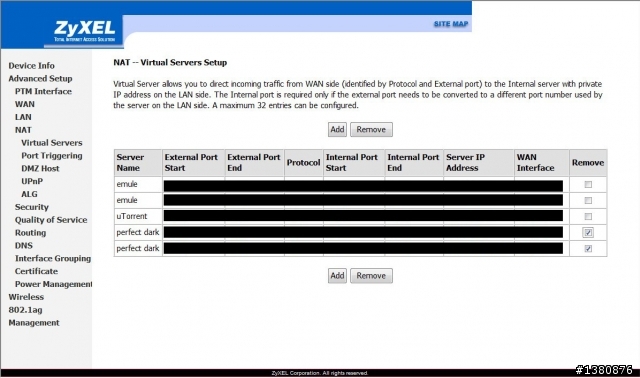Viewport: 640px width, 378px height.
Task: Click the Internal Port End header
Action: pyautogui.click(x=414, y=162)
